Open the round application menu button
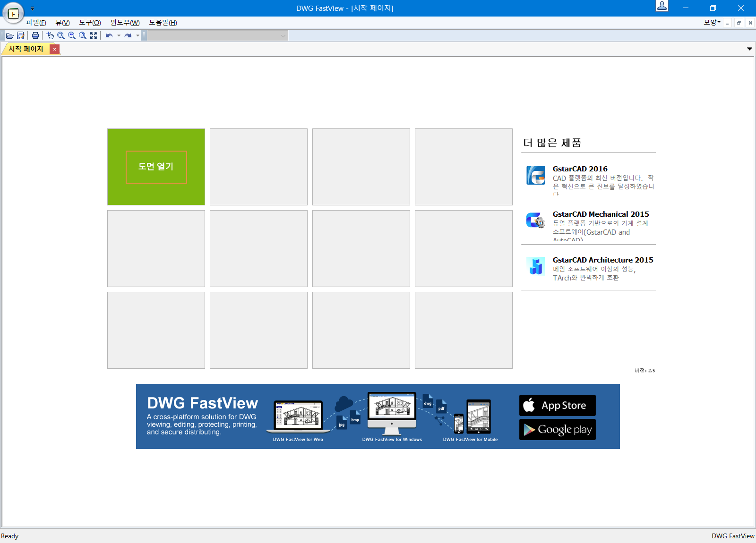 (13, 13)
